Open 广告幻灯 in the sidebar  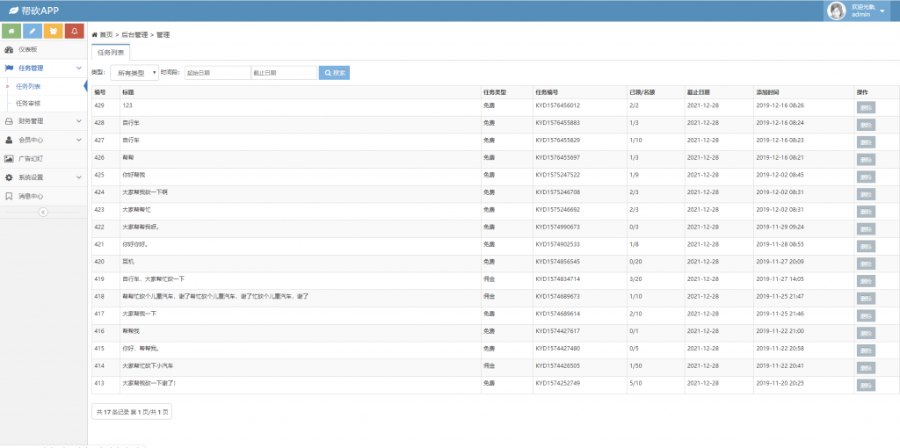(30, 158)
